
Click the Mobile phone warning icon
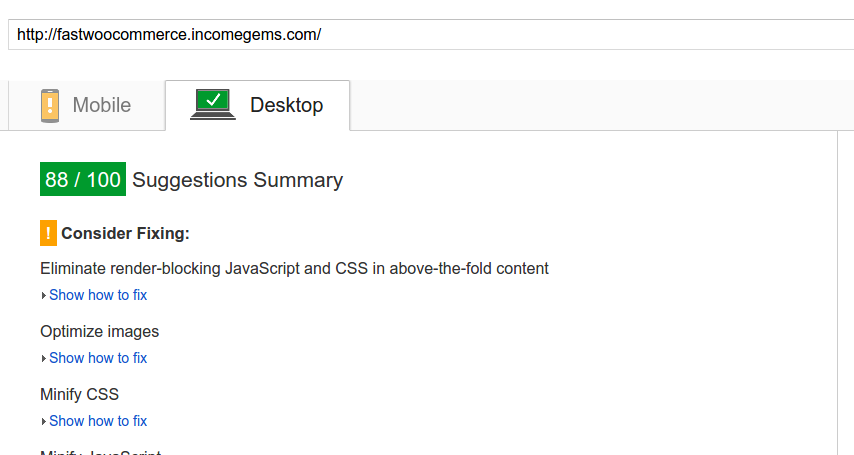click(x=50, y=106)
